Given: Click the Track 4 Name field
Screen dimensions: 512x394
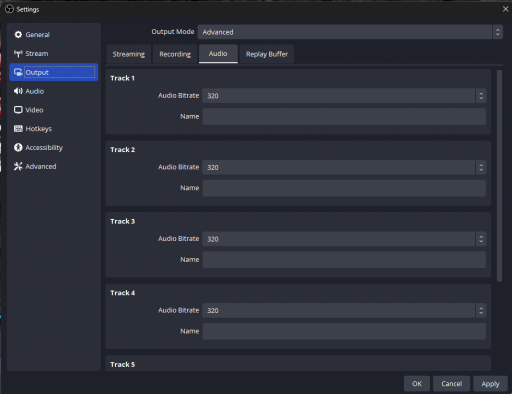Looking at the screenshot, I should [x=344, y=331].
